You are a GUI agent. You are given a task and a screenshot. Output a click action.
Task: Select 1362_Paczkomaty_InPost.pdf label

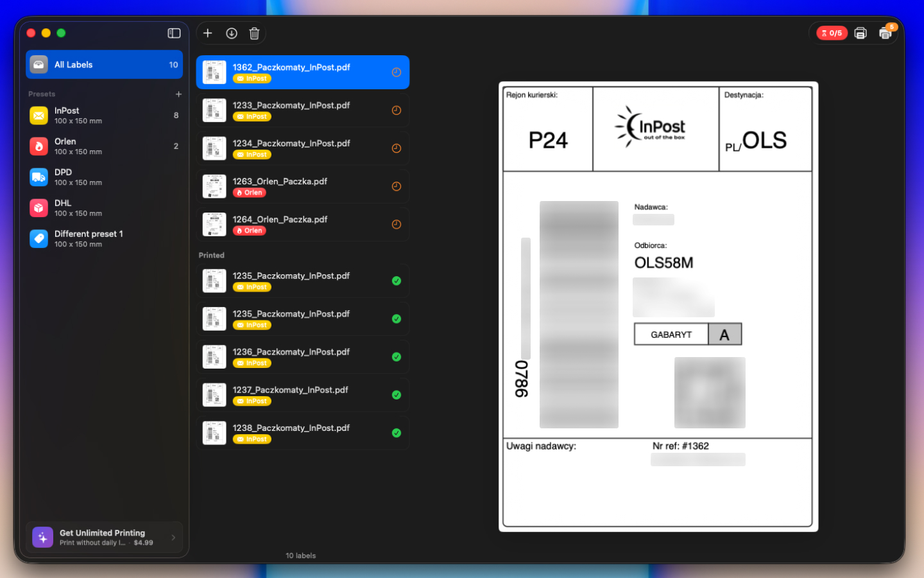click(x=302, y=73)
